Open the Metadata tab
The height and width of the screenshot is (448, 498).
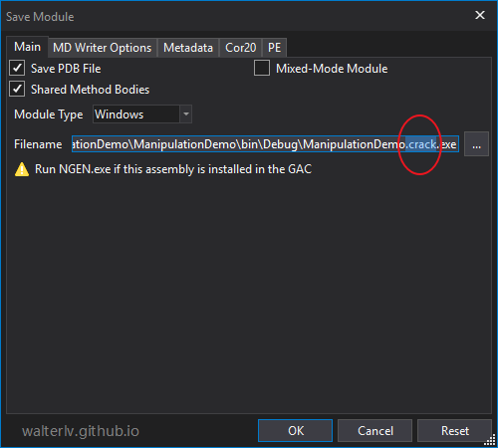[188, 48]
